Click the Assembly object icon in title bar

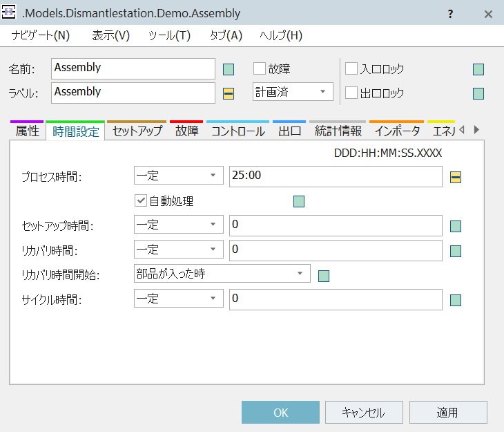(x=9, y=12)
